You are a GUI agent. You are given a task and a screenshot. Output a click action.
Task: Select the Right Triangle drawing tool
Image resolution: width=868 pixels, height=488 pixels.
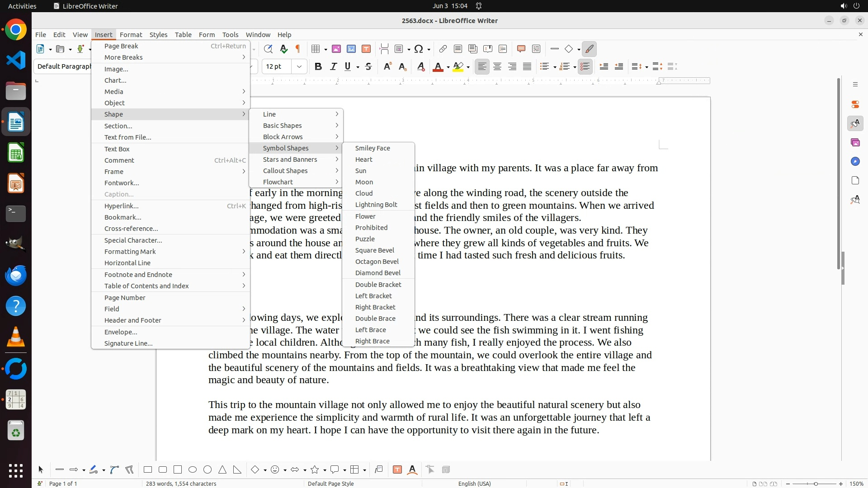point(237,470)
